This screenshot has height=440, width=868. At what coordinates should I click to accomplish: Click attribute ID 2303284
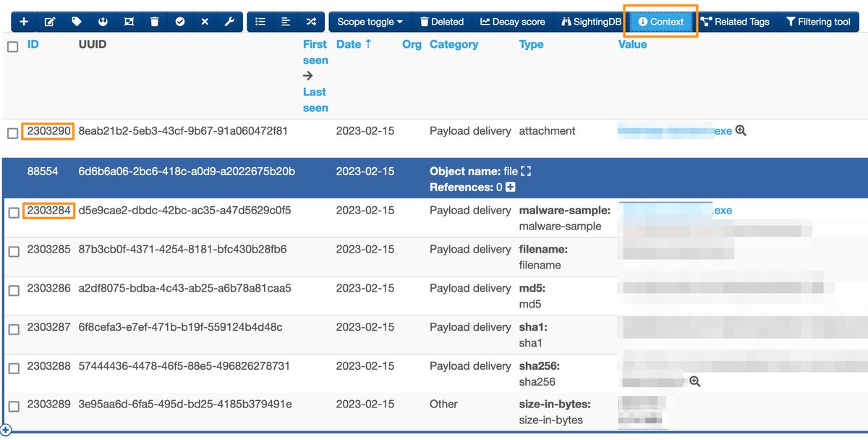click(x=48, y=211)
